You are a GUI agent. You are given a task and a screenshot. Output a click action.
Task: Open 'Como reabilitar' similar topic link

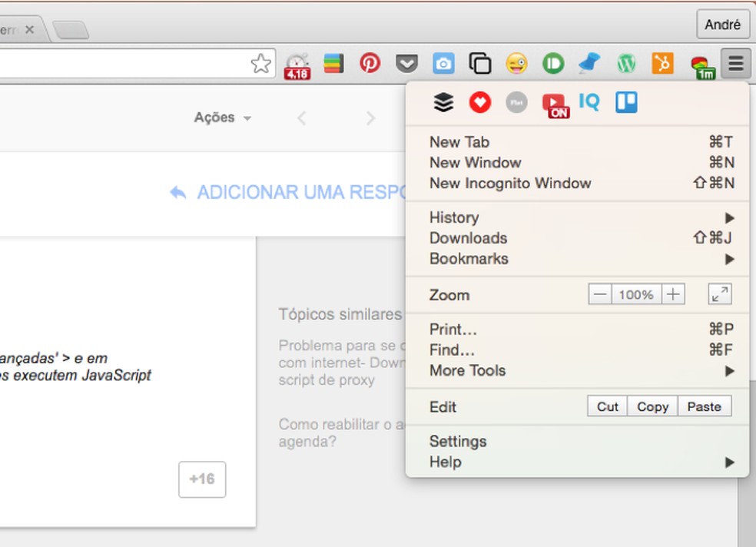click(x=343, y=433)
